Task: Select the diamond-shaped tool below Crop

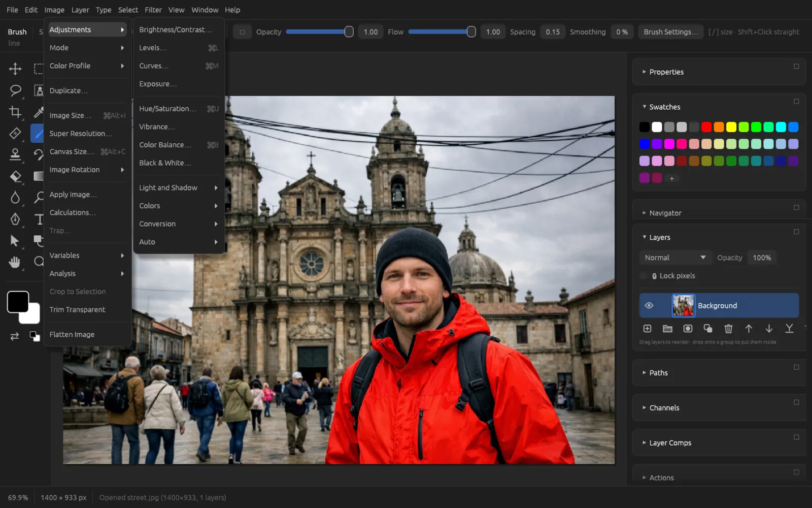Action: 15,133
